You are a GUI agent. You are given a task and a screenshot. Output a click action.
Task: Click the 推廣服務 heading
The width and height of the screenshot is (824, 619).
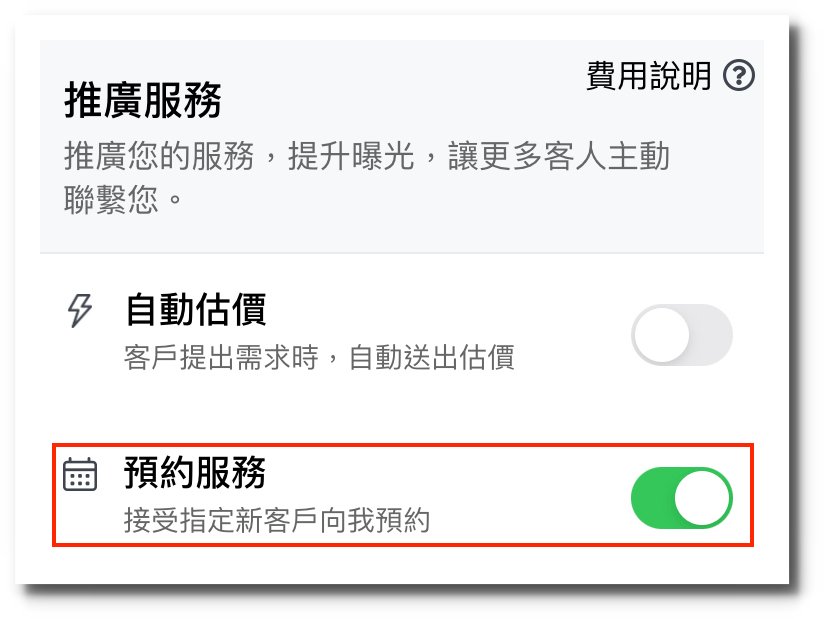tap(143, 100)
